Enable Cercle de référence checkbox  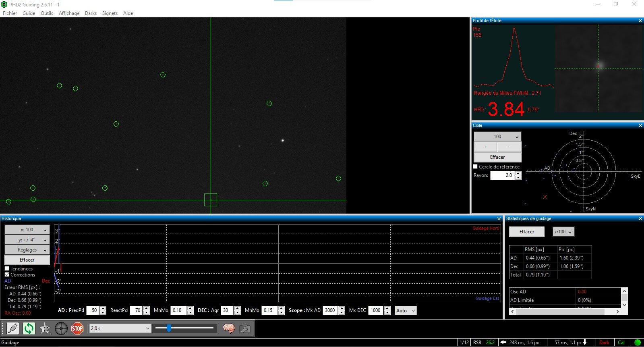[475, 166]
